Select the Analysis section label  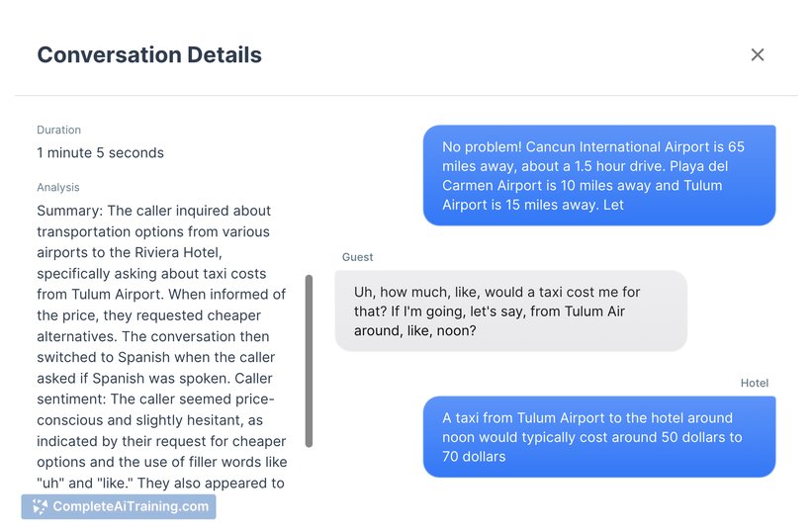(58, 187)
